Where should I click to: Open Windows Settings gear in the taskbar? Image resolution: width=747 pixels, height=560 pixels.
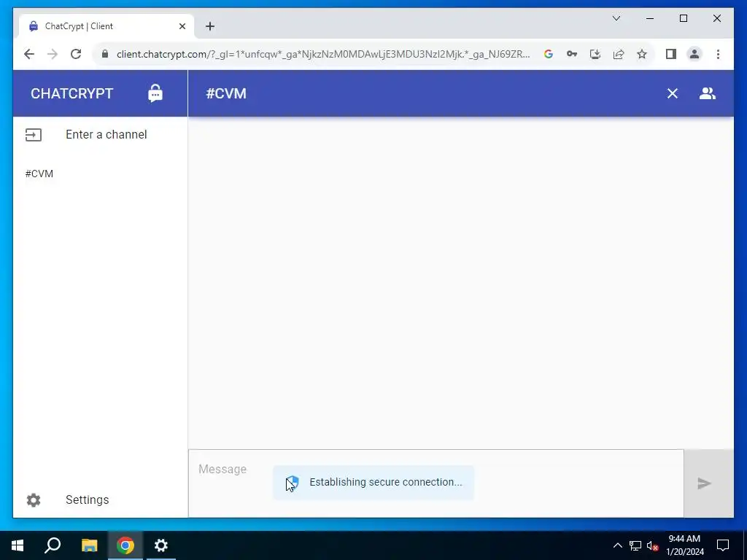click(x=161, y=545)
